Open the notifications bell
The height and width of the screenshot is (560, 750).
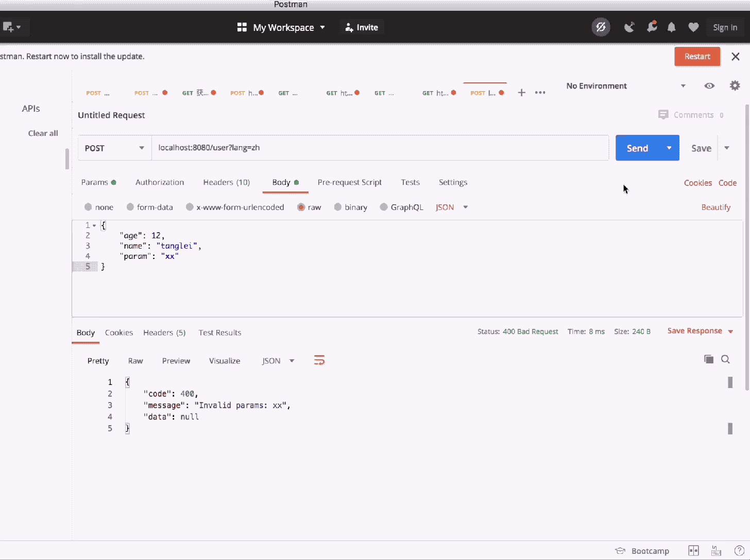coord(671,27)
